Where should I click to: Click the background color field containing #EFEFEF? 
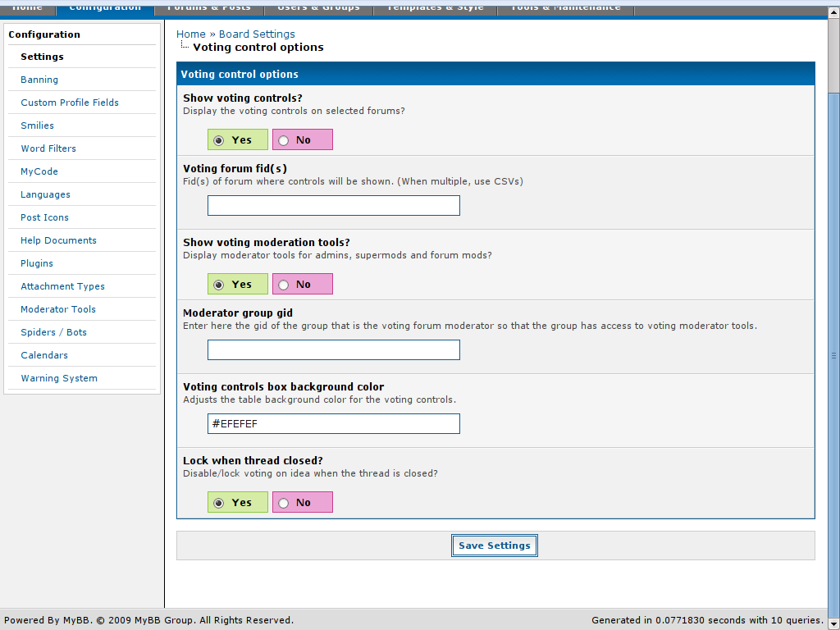point(333,424)
